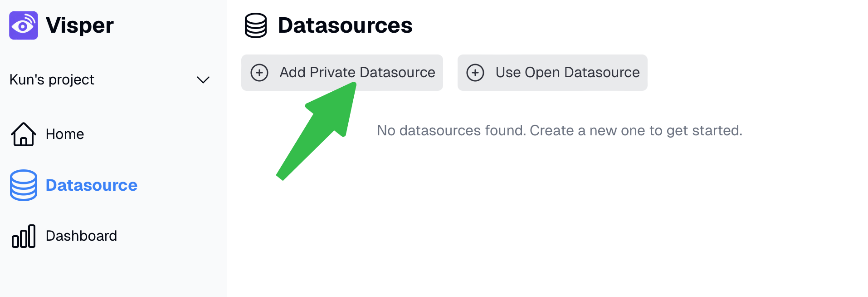The image size is (868, 297).
Task: Click the Home house icon
Action: (x=24, y=134)
